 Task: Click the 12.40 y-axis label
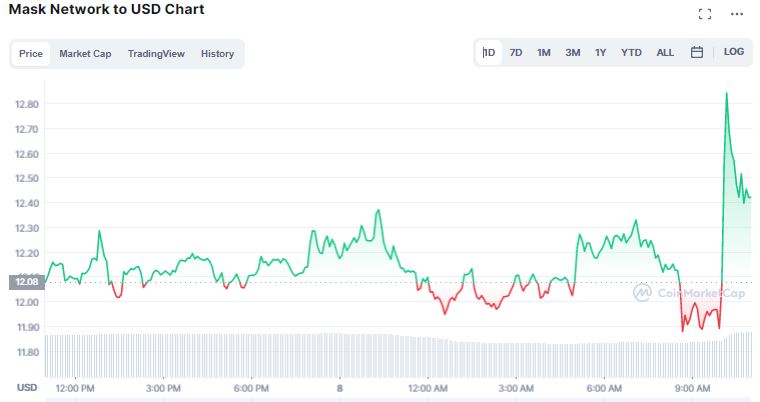[x=27, y=203]
